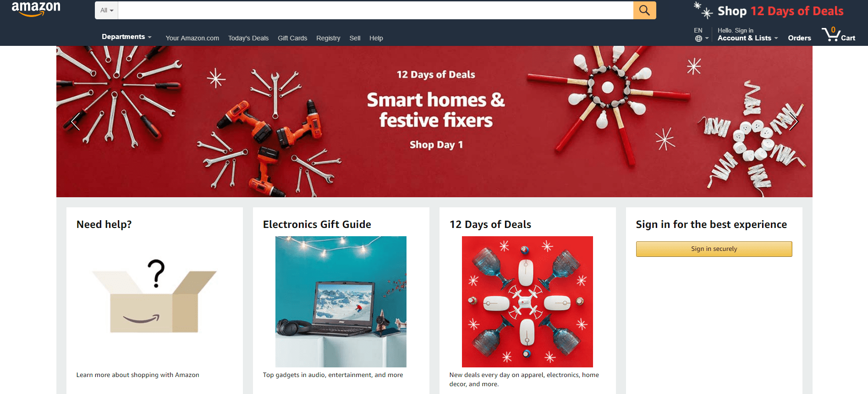Click the Amazon logo
The height and width of the screenshot is (394, 868).
click(36, 9)
